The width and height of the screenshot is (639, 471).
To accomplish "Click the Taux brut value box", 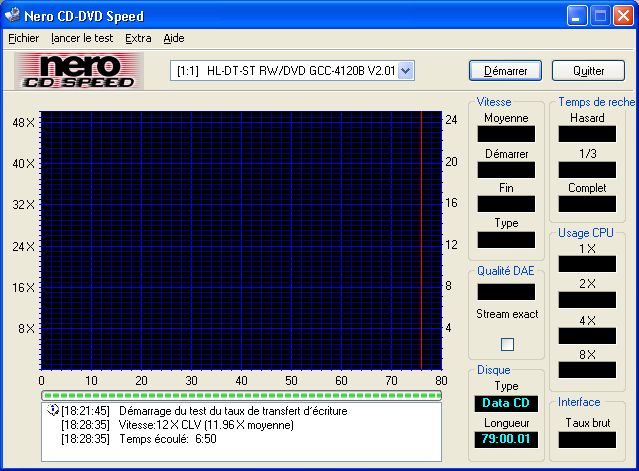I will [587, 440].
